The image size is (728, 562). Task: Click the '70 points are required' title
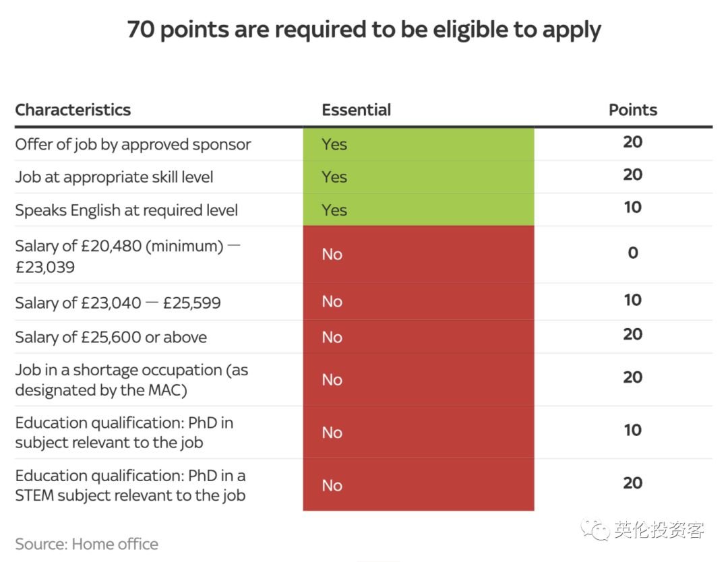(x=364, y=30)
